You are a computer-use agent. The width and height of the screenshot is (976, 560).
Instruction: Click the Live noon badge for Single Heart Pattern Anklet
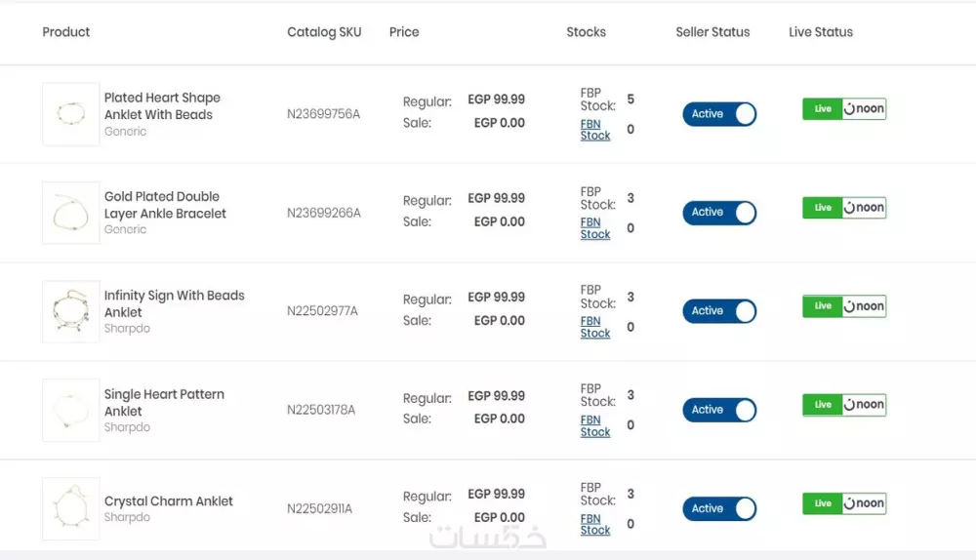(x=844, y=404)
